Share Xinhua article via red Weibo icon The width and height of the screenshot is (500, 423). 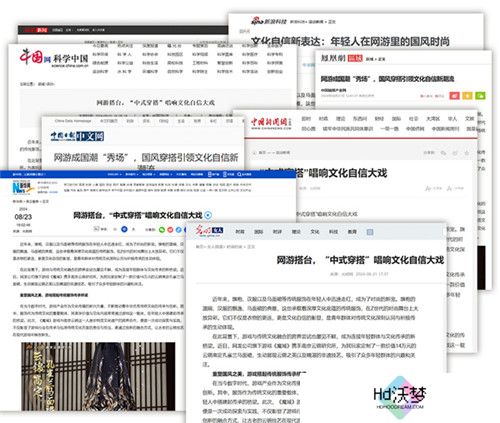[x=170, y=229]
